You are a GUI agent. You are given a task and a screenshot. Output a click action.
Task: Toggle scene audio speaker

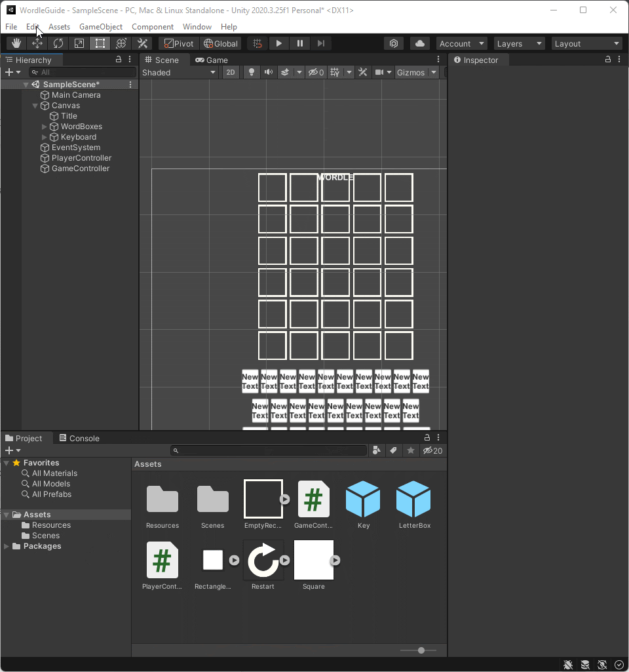click(x=269, y=72)
